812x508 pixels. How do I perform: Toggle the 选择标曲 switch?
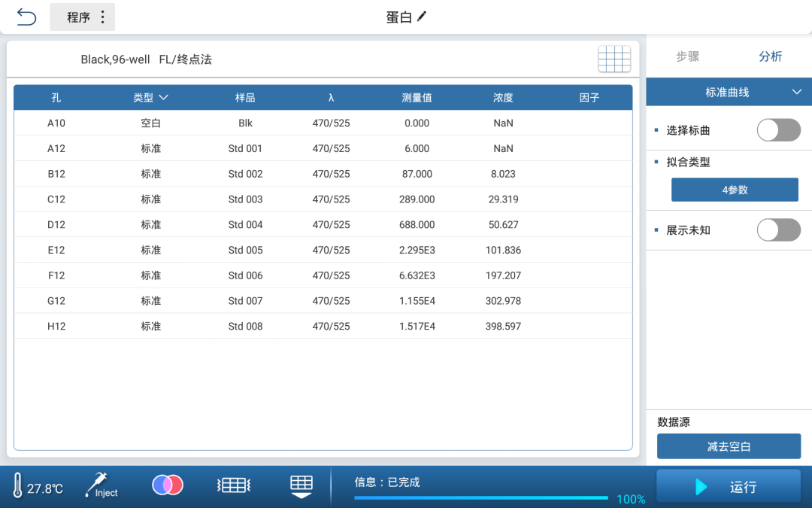click(778, 130)
